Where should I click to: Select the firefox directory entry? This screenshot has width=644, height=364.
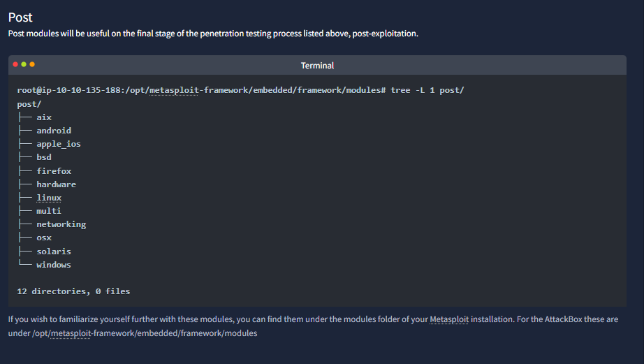click(x=54, y=171)
